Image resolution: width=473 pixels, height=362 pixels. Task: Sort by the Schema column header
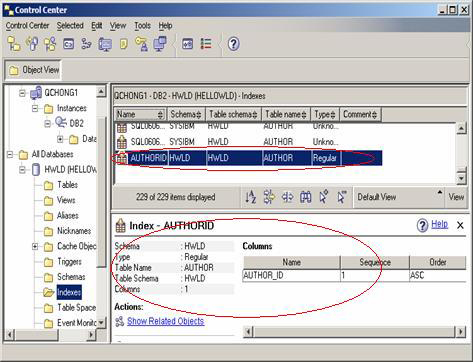[186, 114]
